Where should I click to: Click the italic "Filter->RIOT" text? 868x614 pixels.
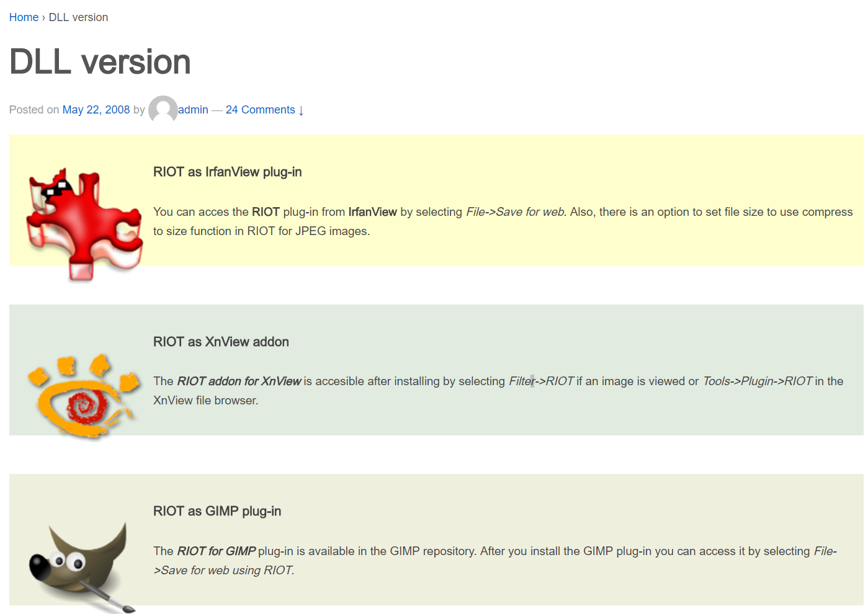pos(542,381)
